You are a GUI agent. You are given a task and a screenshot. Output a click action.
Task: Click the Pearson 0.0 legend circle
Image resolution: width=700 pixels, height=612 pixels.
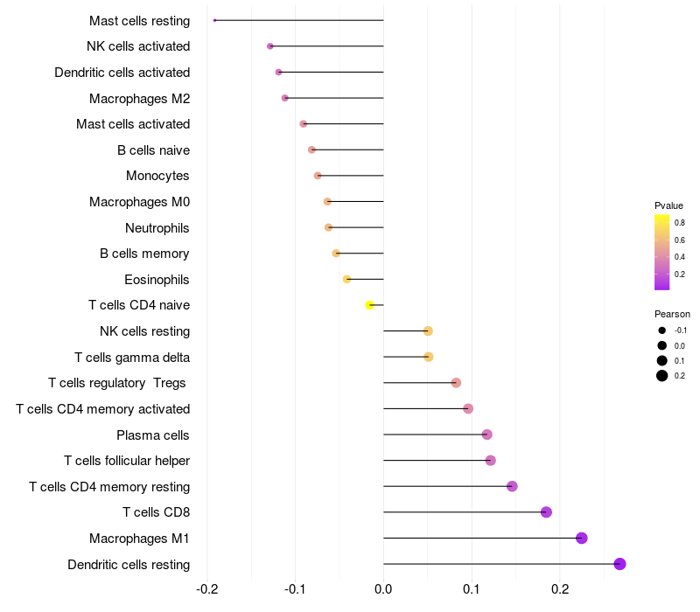click(x=662, y=345)
